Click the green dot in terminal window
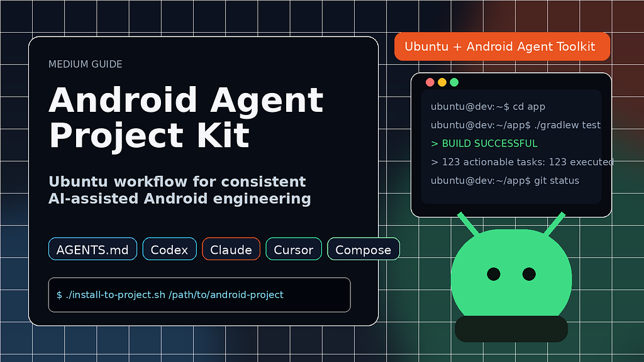Screen dimensions: 644x362 click(x=454, y=82)
